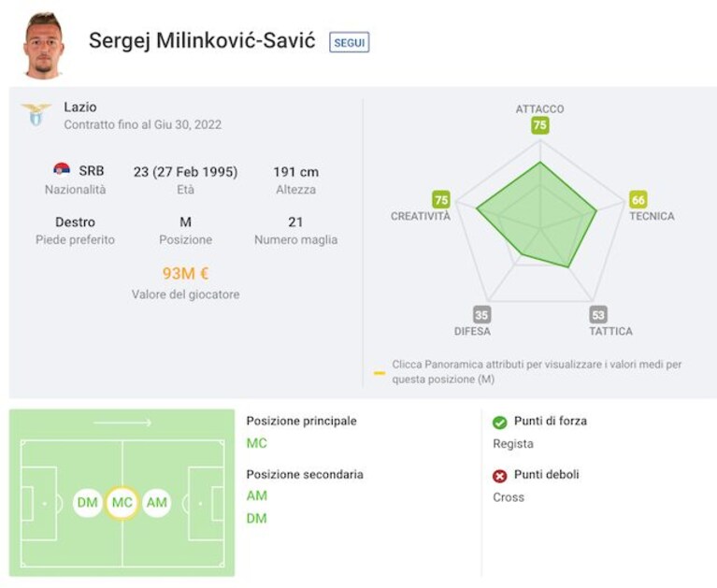Click the green checkmark Punti di forza icon
The width and height of the screenshot is (717, 588).
point(500,422)
